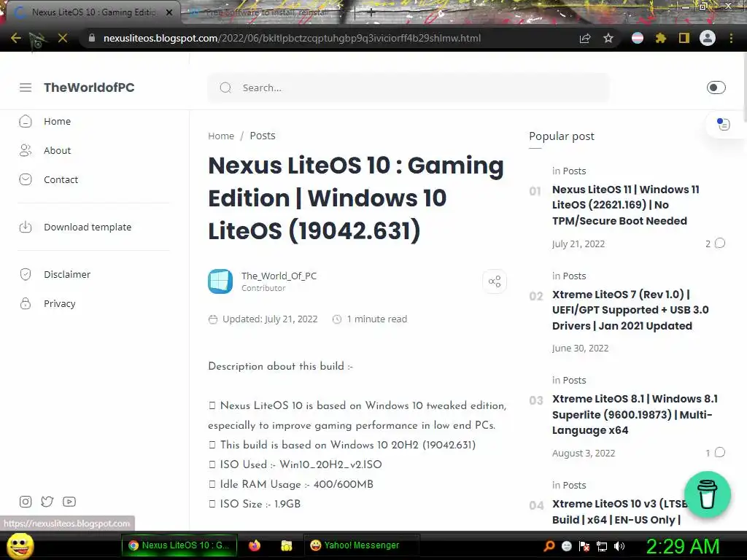Toggle the hamburger sidebar menu
The height and width of the screenshot is (560, 747).
(26, 87)
